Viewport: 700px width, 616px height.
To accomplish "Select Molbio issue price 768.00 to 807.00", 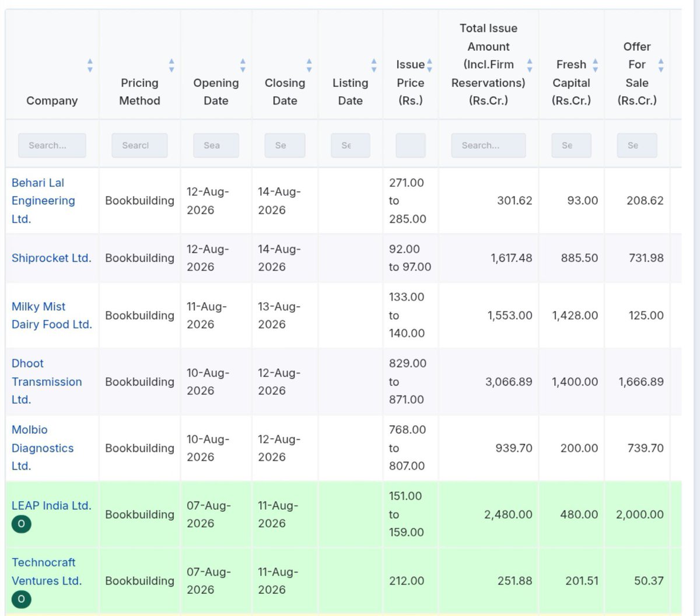I will (x=407, y=448).
